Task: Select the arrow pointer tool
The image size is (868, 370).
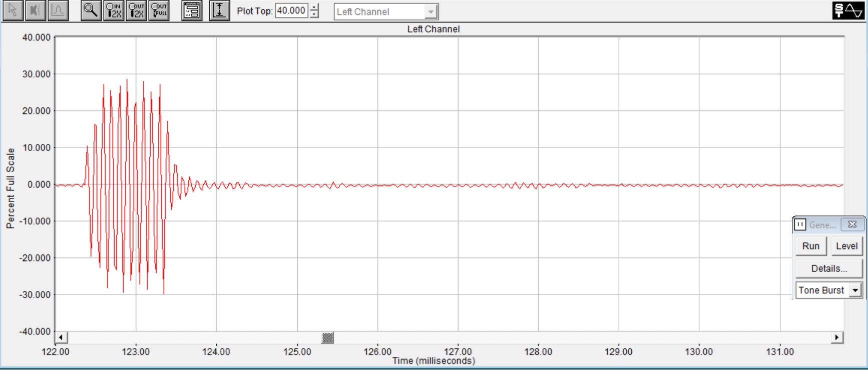Action: tap(13, 10)
